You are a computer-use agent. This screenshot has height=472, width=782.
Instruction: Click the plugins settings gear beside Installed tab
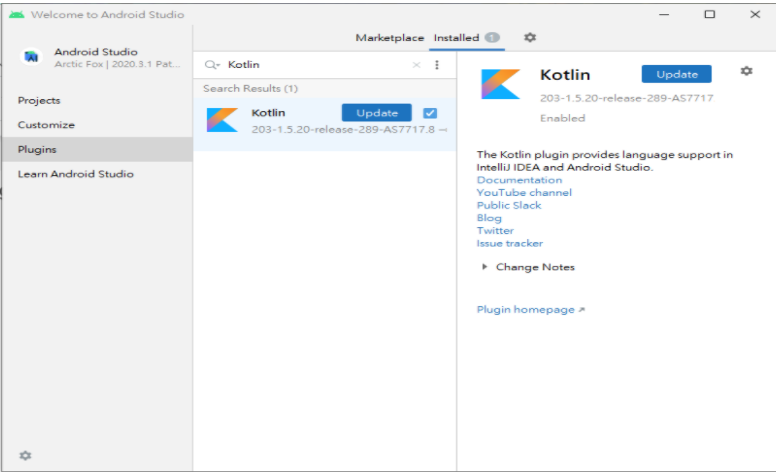pyautogui.click(x=530, y=37)
